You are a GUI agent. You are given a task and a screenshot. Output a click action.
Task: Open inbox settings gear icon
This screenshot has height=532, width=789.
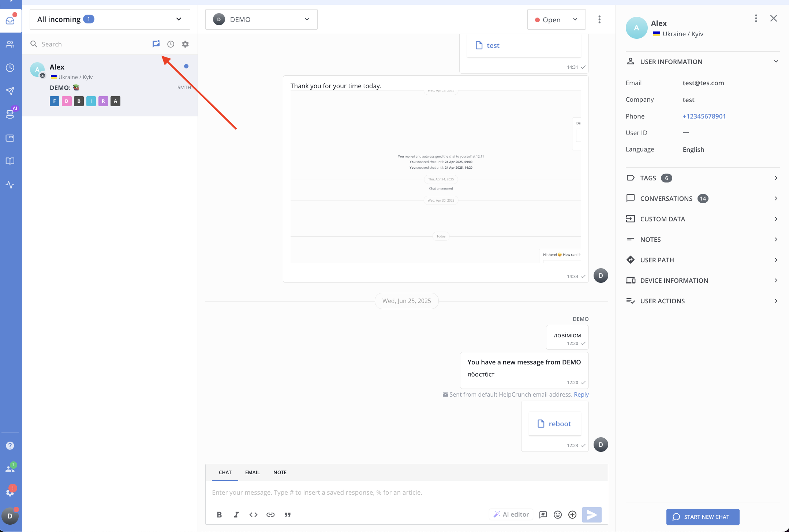[x=186, y=44]
